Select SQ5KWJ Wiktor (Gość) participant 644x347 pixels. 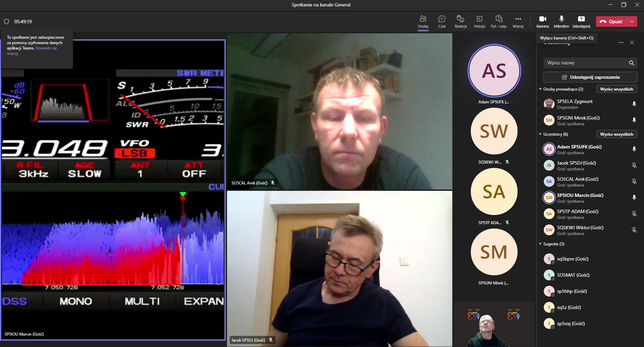pos(590,230)
